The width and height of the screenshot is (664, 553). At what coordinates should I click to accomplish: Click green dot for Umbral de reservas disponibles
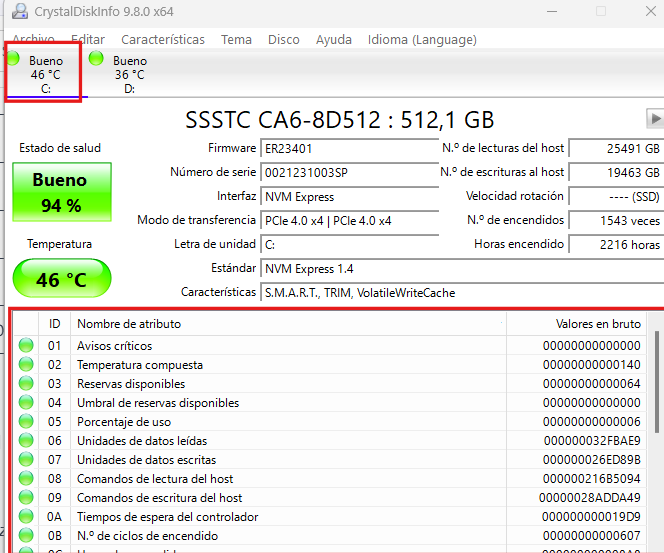click(26, 402)
